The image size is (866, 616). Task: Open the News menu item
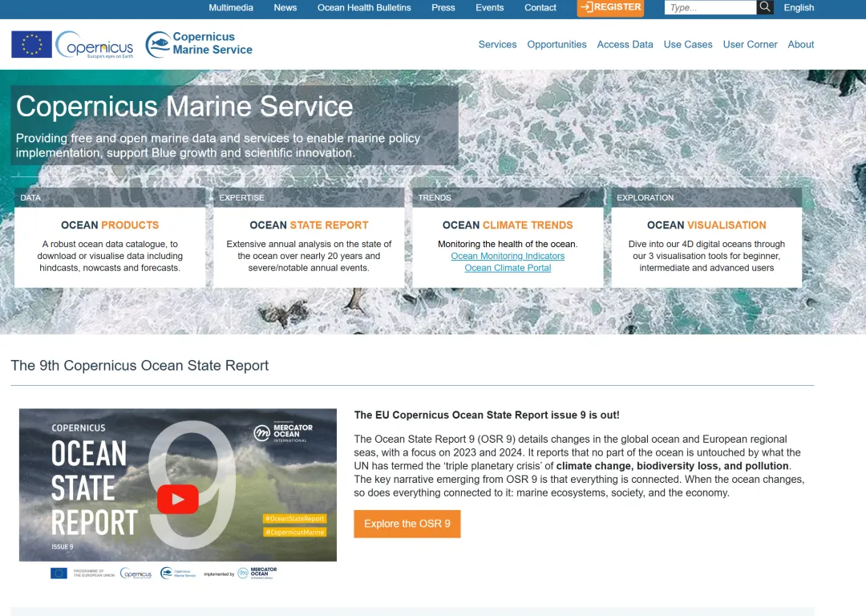point(285,8)
